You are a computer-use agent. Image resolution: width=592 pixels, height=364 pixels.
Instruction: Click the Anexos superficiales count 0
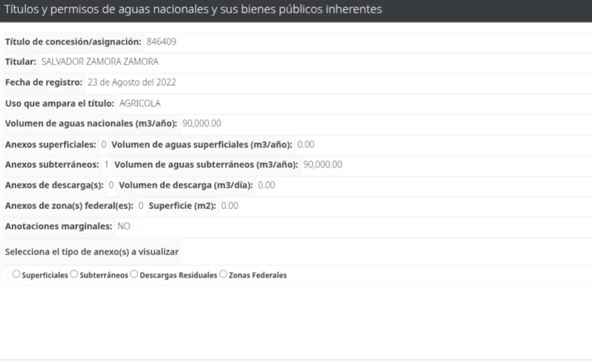[103, 144]
